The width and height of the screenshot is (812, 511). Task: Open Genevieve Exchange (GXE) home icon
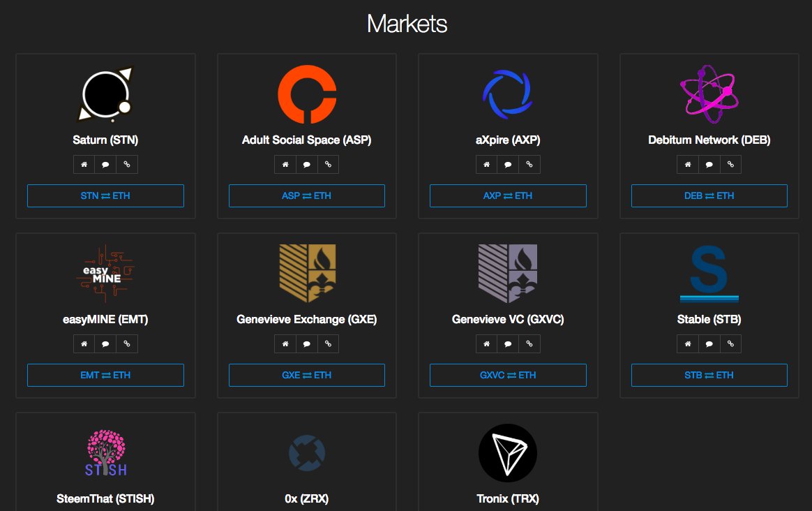[x=285, y=343]
